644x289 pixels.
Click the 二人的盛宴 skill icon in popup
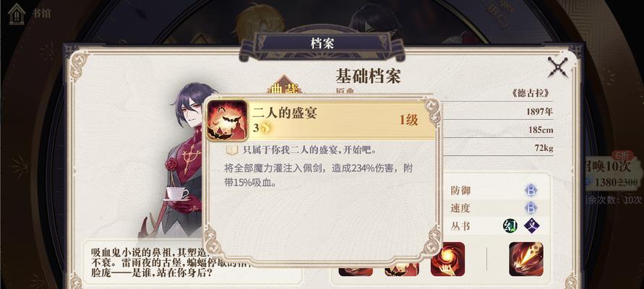pos(227,120)
